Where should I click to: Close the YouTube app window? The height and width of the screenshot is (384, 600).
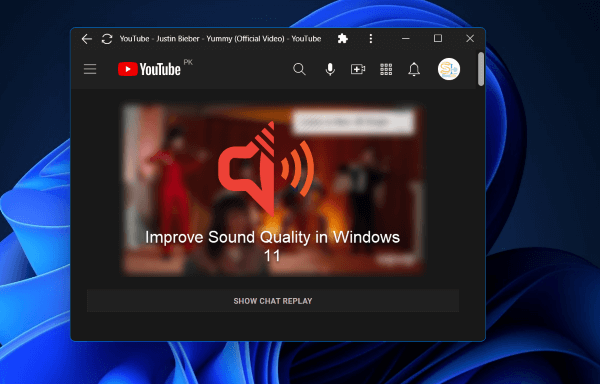click(x=470, y=38)
